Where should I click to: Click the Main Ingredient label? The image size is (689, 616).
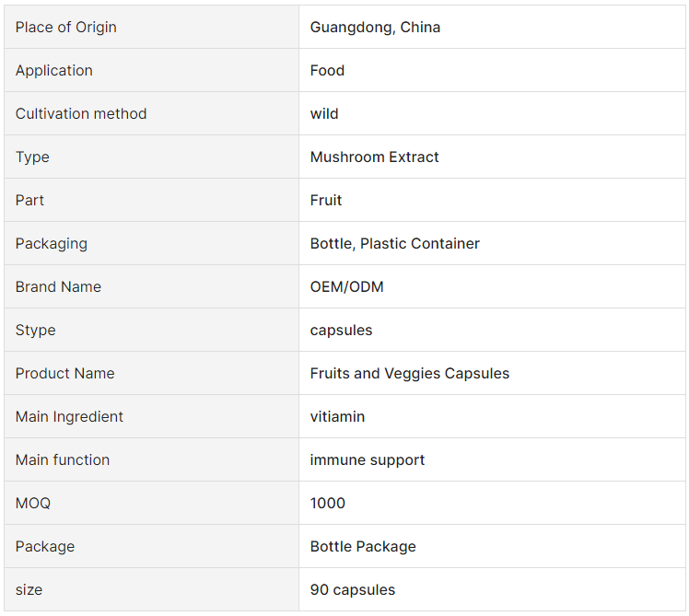[69, 417]
